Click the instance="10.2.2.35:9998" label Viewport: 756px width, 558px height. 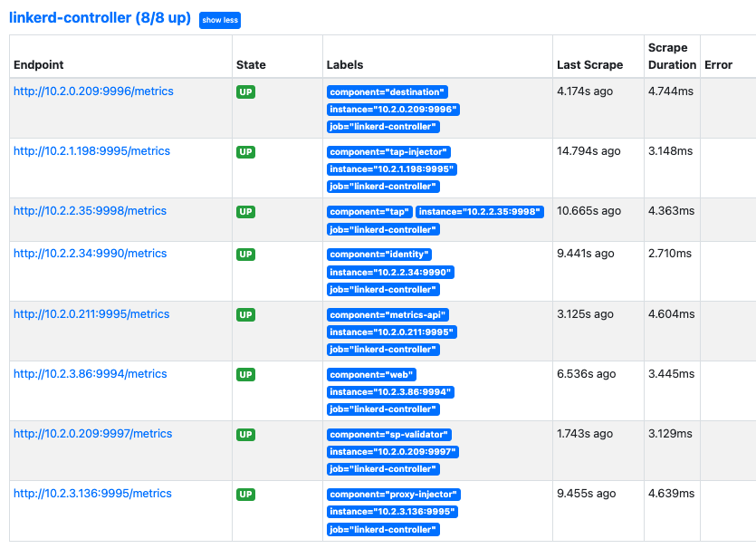(480, 212)
